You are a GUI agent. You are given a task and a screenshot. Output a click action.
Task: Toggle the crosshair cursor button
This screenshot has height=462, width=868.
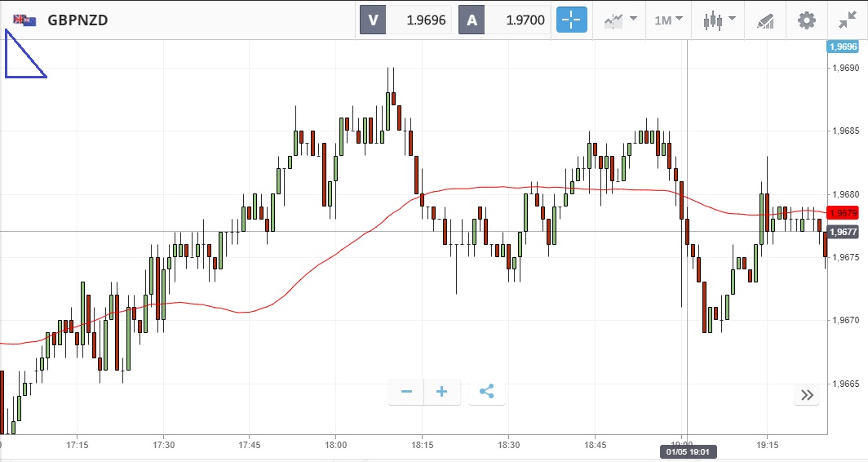click(572, 20)
